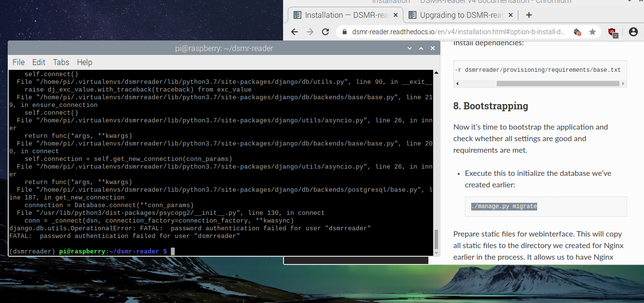Navigate forward using the browser arrow
This screenshot has height=303, width=644.
[x=309, y=32]
